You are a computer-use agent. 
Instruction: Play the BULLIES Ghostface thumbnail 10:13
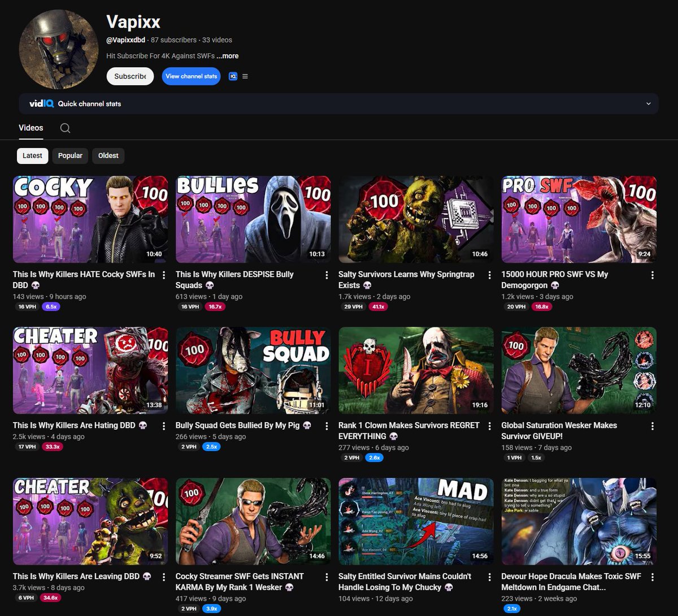click(253, 219)
